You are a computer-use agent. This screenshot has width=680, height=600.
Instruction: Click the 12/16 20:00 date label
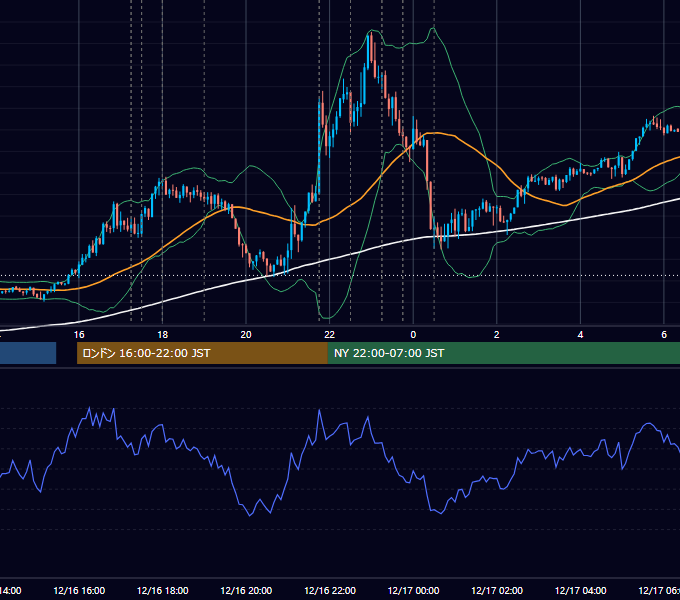246,590
